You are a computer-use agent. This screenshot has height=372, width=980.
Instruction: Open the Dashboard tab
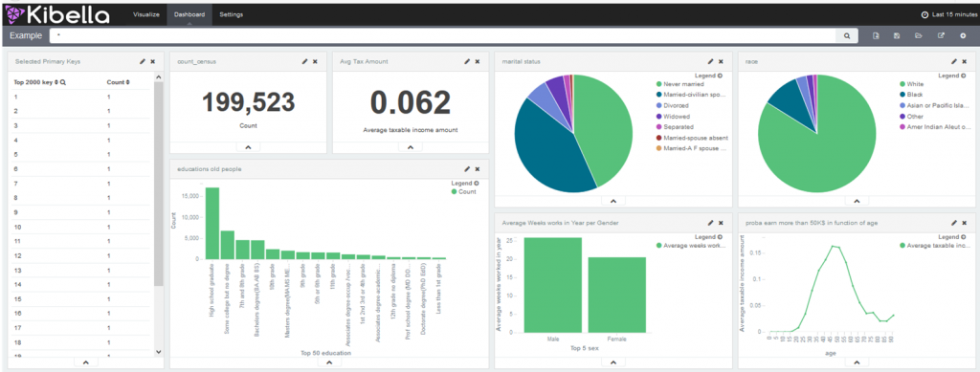[x=189, y=14]
